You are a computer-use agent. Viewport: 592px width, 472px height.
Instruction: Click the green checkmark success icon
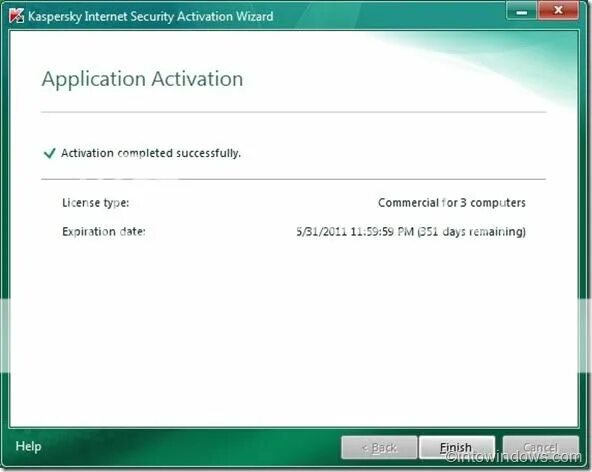[50, 153]
